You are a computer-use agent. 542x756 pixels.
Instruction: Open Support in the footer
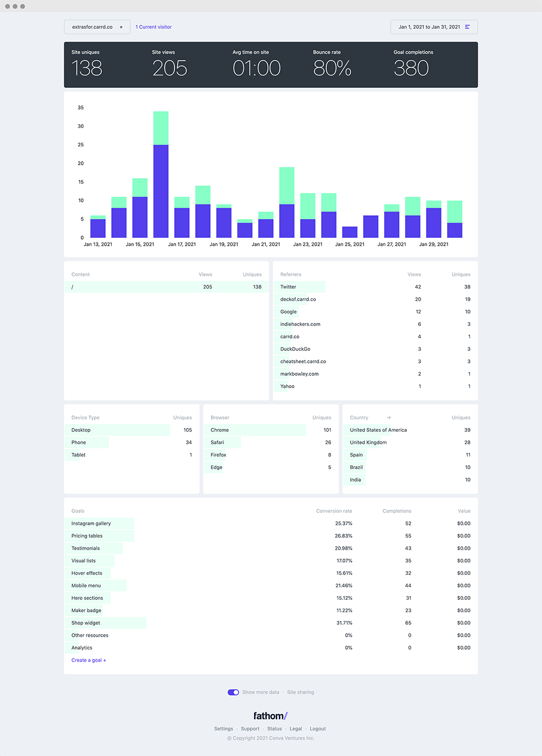(x=250, y=729)
